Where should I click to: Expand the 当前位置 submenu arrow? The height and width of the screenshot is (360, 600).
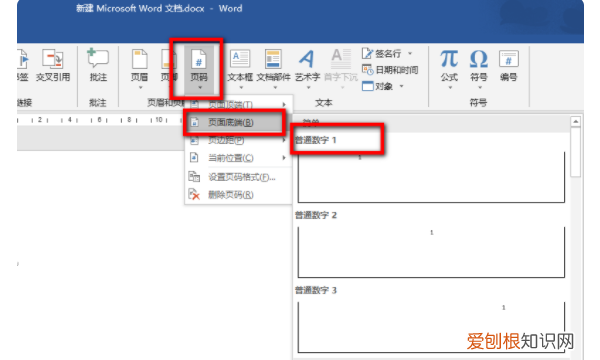(284, 158)
